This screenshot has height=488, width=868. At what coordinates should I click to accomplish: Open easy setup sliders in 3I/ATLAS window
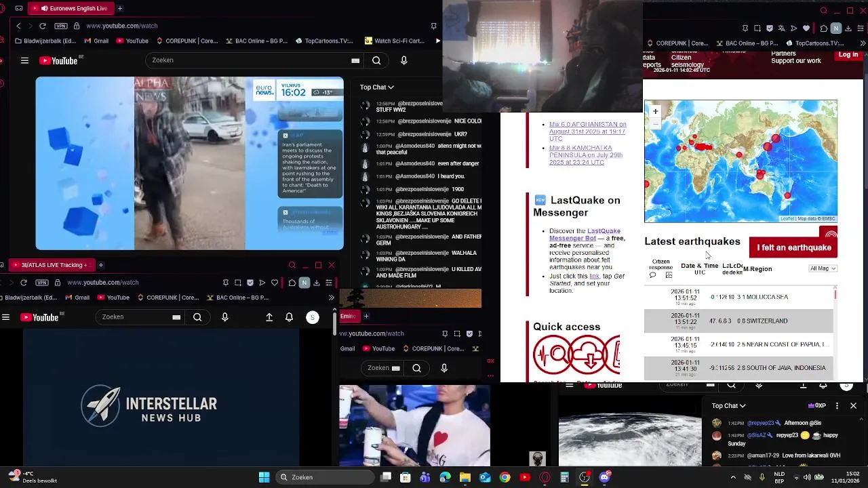pos(329,282)
